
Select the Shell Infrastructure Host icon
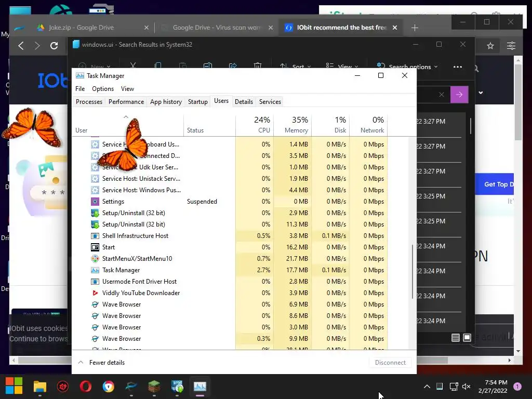pos(95,236)
